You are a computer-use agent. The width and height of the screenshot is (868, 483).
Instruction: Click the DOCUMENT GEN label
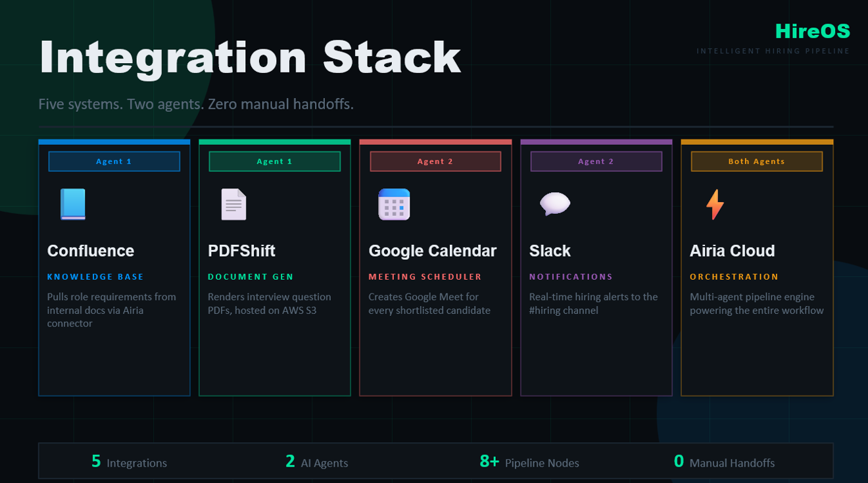[251, 277]
